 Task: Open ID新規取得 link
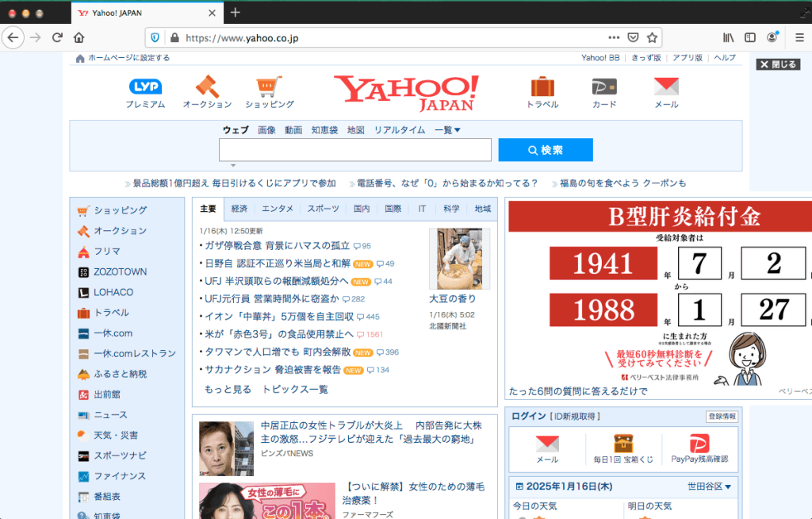tap(576, 417)
